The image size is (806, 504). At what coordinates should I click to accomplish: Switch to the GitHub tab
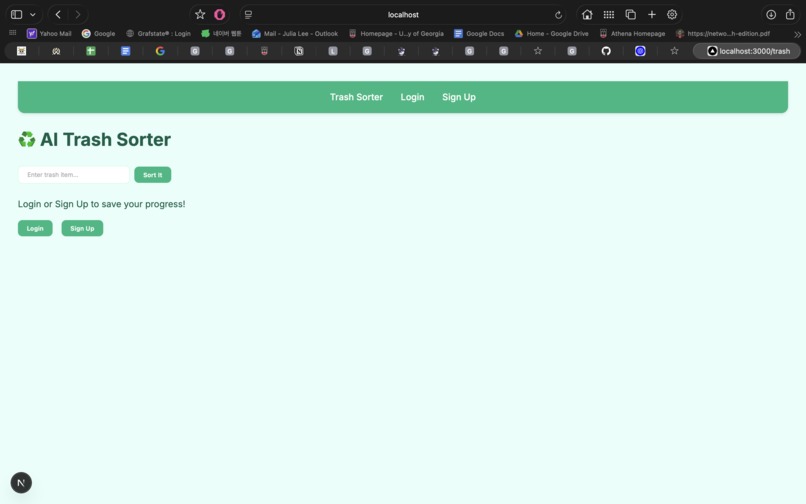[606, 51]
